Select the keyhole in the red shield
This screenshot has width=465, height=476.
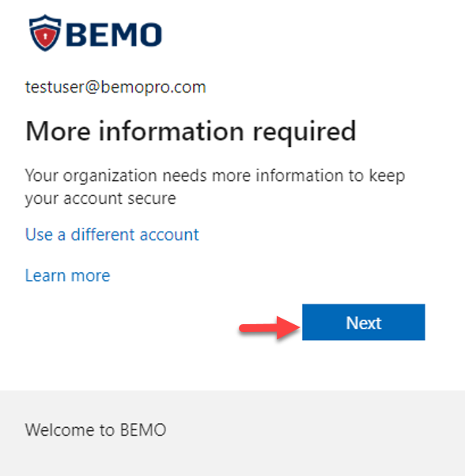point(45,36)
